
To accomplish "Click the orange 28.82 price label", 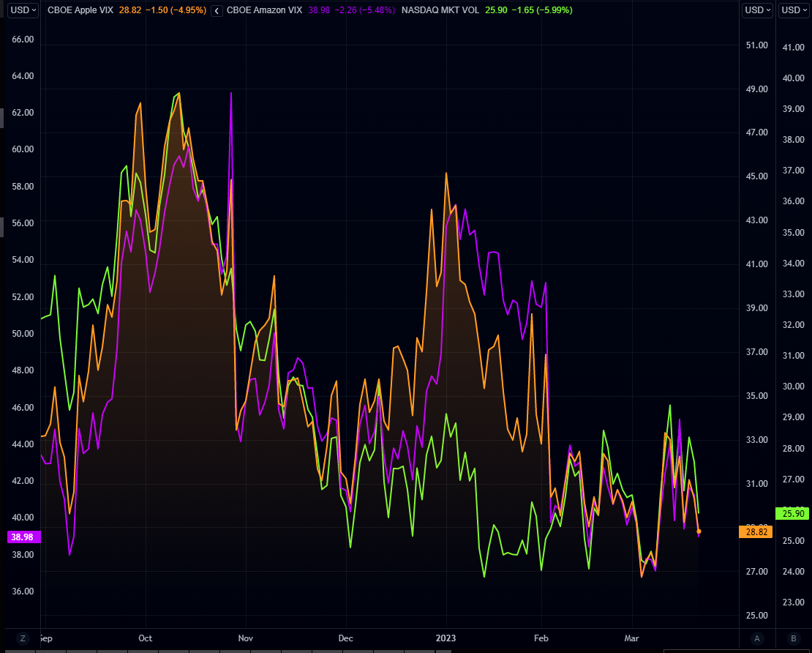I will 756,531.
